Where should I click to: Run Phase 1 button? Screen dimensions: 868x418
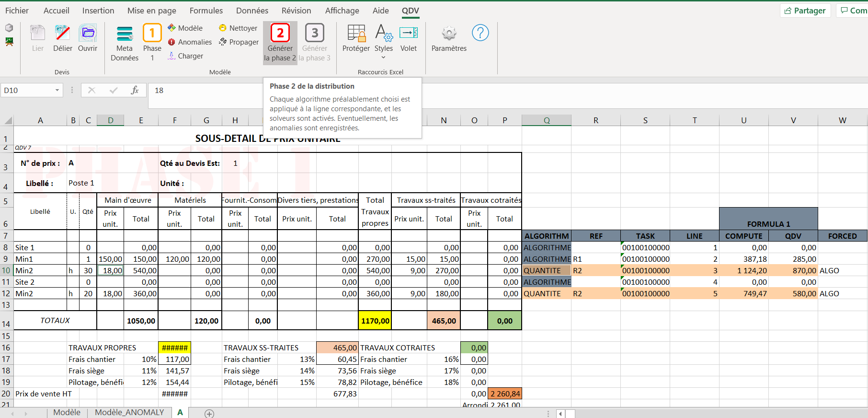(152, 43)
